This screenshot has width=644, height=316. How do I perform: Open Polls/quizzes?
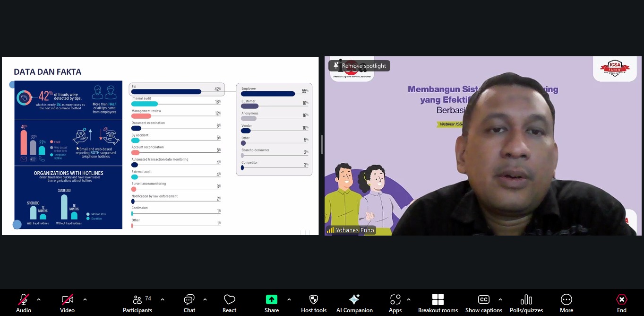(526, 303)
